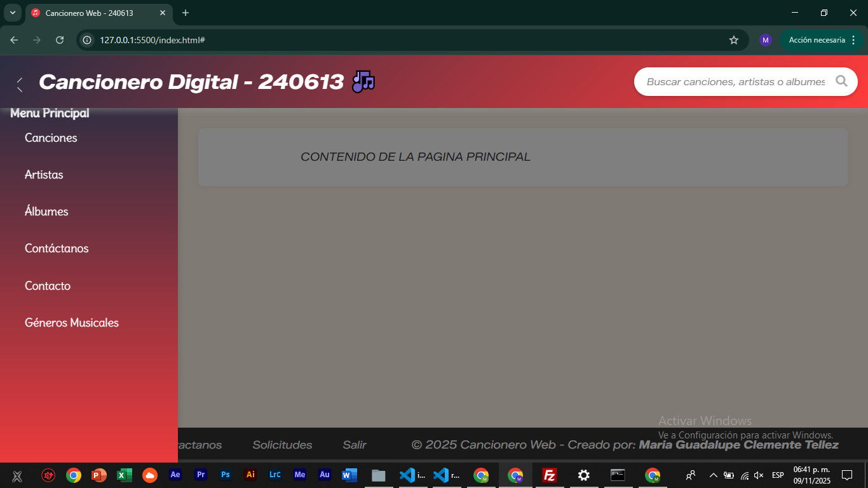Viewport: 868px width, 488px height.
Task: Open Excel from the taskbar
Action: pos(125,475)
